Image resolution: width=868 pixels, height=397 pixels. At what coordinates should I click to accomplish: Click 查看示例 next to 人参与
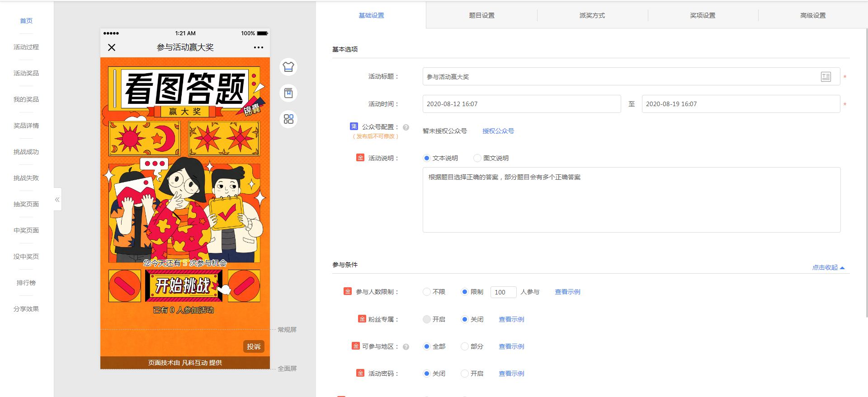pyautogui.click(x=567, y=292)
